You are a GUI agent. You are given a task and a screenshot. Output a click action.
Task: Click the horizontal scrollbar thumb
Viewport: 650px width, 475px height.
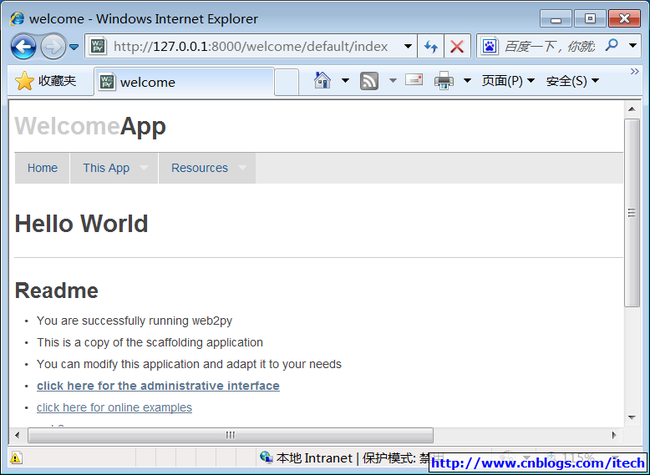click(x=230, y=435)
